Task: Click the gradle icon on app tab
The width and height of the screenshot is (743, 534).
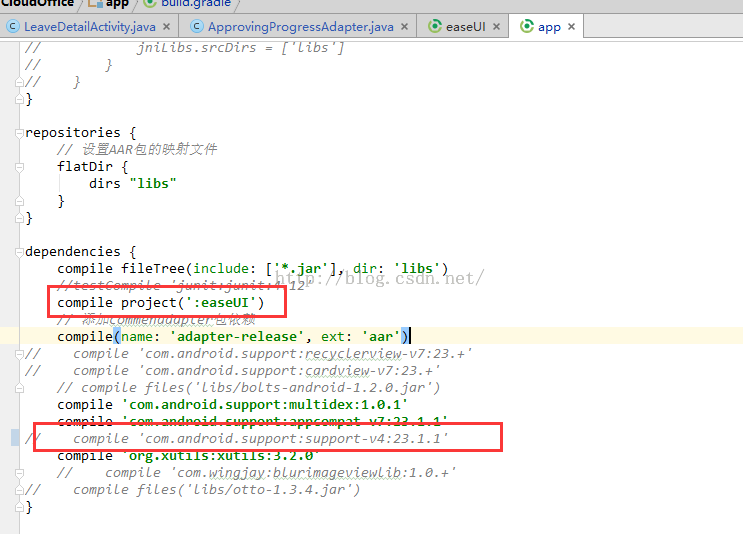Action: tap(526, 26)
